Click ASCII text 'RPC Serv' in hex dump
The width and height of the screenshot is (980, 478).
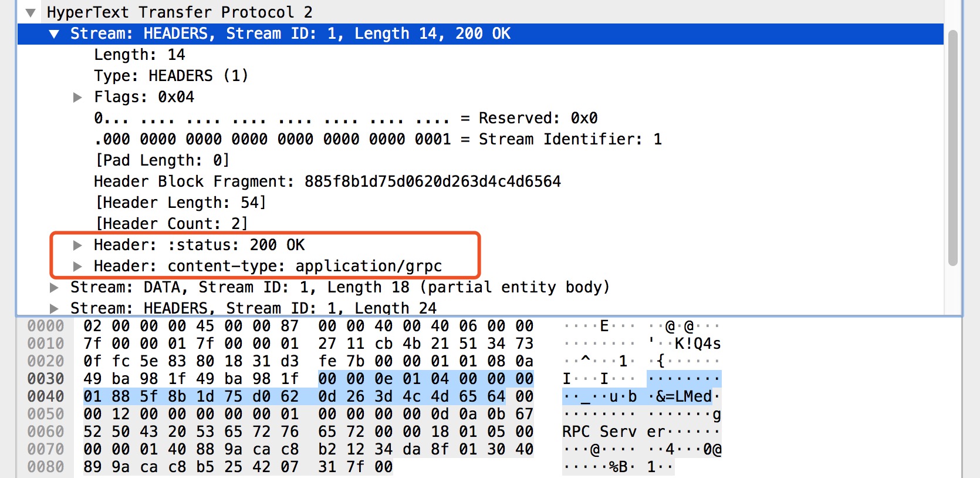click(599, 432)
